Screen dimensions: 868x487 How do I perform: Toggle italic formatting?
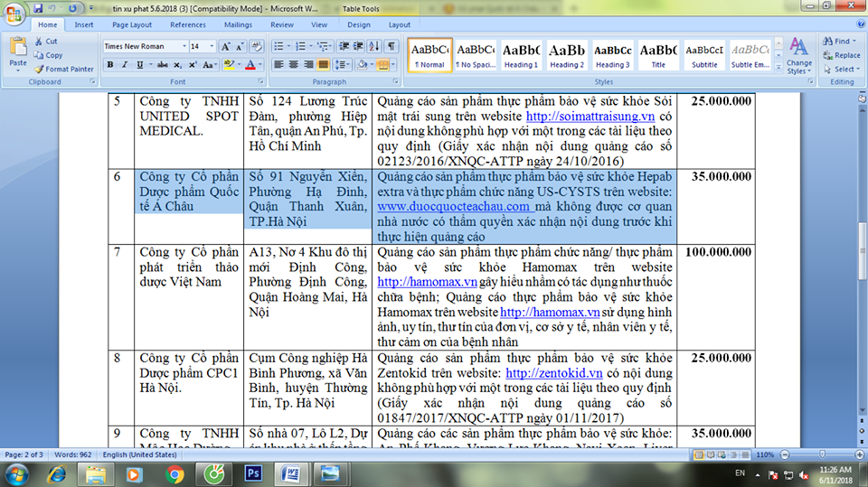point(124,64)
